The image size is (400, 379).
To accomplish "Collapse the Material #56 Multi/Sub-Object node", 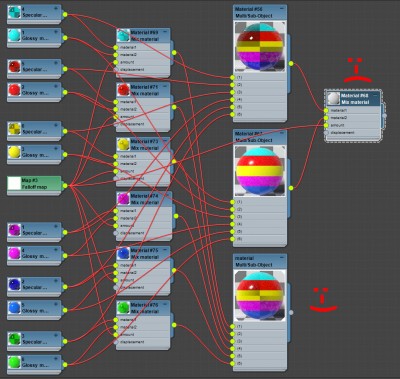I will tap(282, 9).
